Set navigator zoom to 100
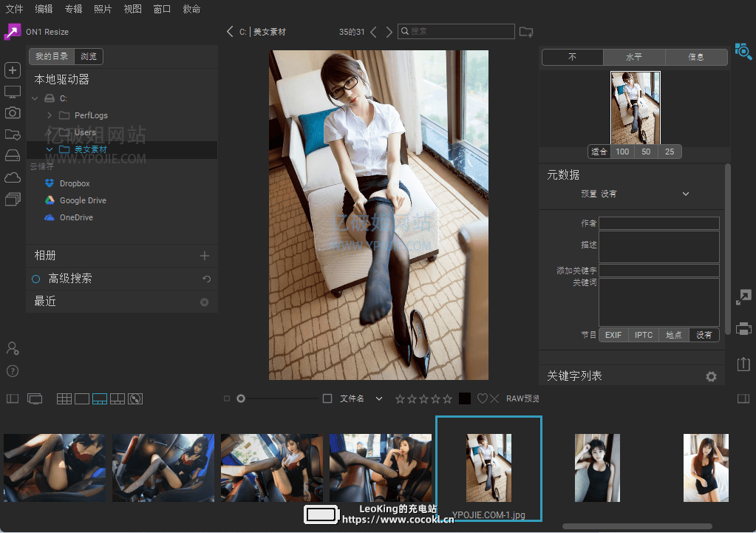Screen dimensions: 756x533 coord(622,152)
